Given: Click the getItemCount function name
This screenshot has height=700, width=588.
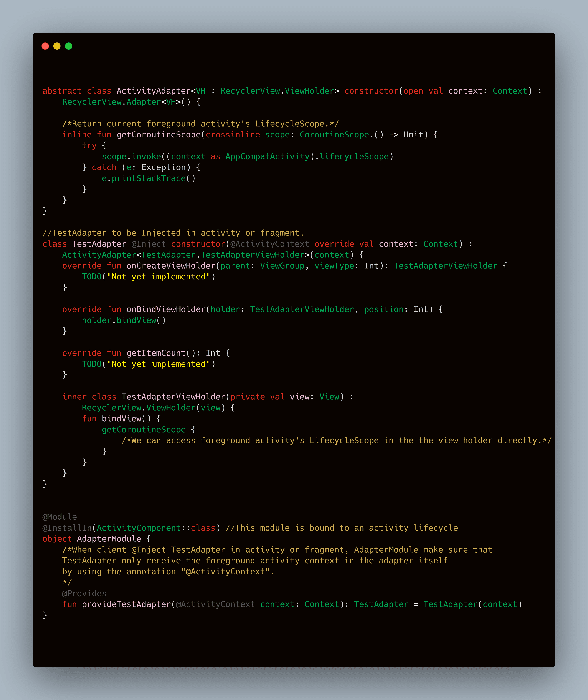Looking at the screenshot, I should coord(156,353).
